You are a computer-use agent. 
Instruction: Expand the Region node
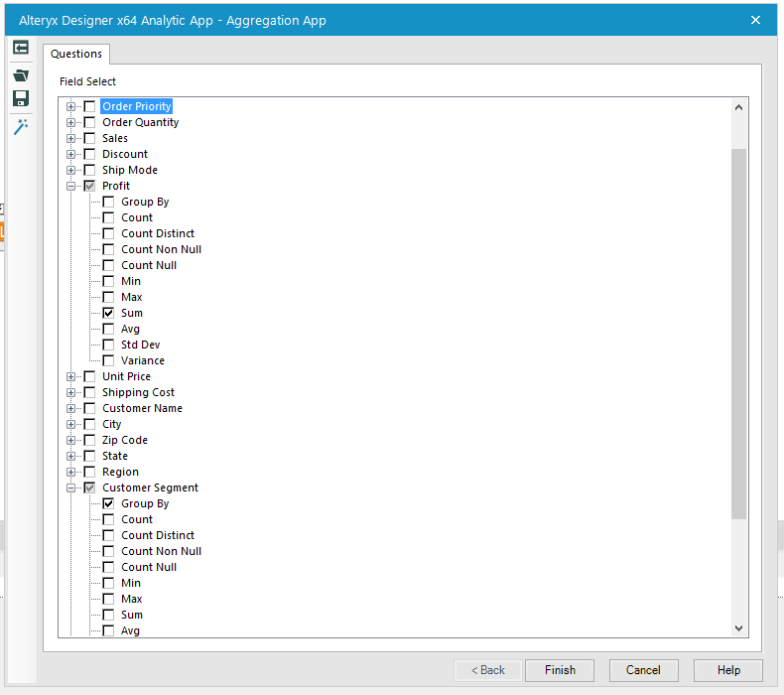pos(71,472)
